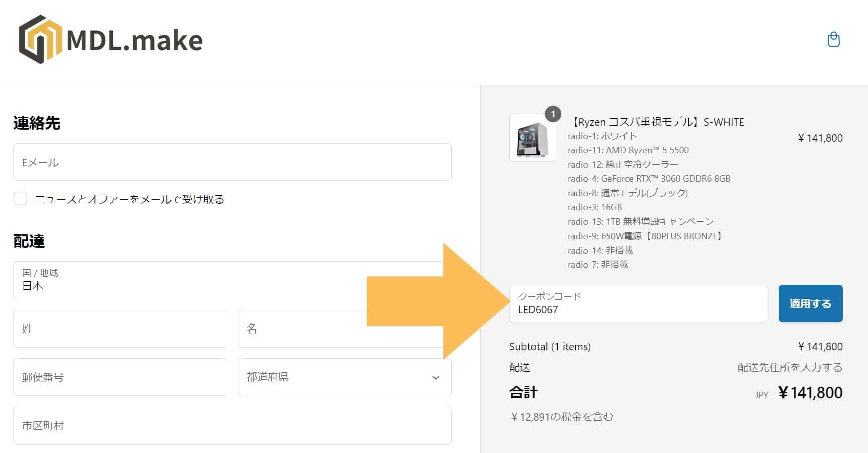
Task: Click the quantity badge on product image
Action: [x=552, y=114]
